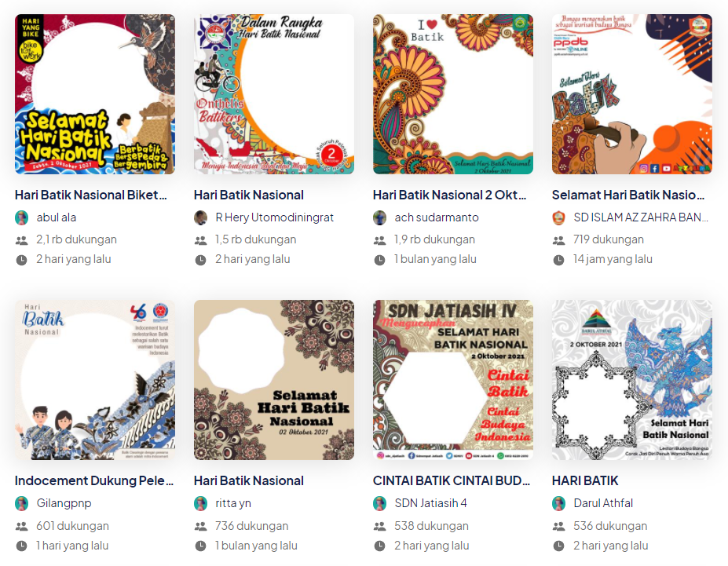Open the Indocement Hari Batik frame thumbnail
Viewport: 728px width, 566px height.
[95, 380]
